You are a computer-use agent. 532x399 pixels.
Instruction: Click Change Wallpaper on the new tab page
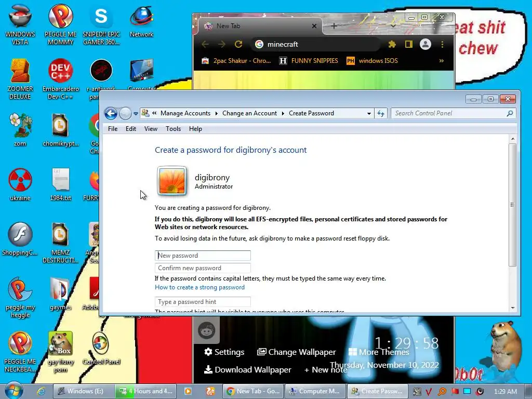[296, 352]
